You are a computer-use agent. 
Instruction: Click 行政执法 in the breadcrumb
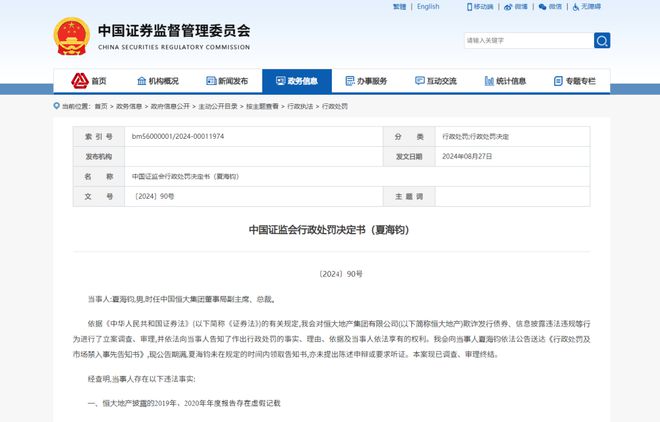(x=300, y=106)
